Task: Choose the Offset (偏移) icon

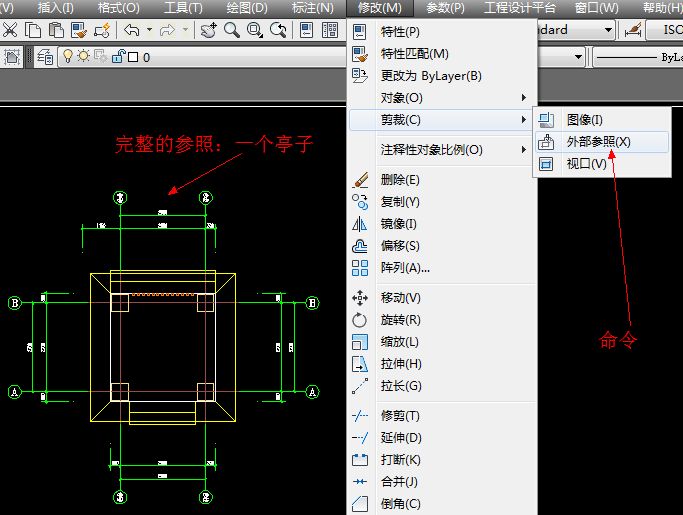Action: tap(361, 246)
